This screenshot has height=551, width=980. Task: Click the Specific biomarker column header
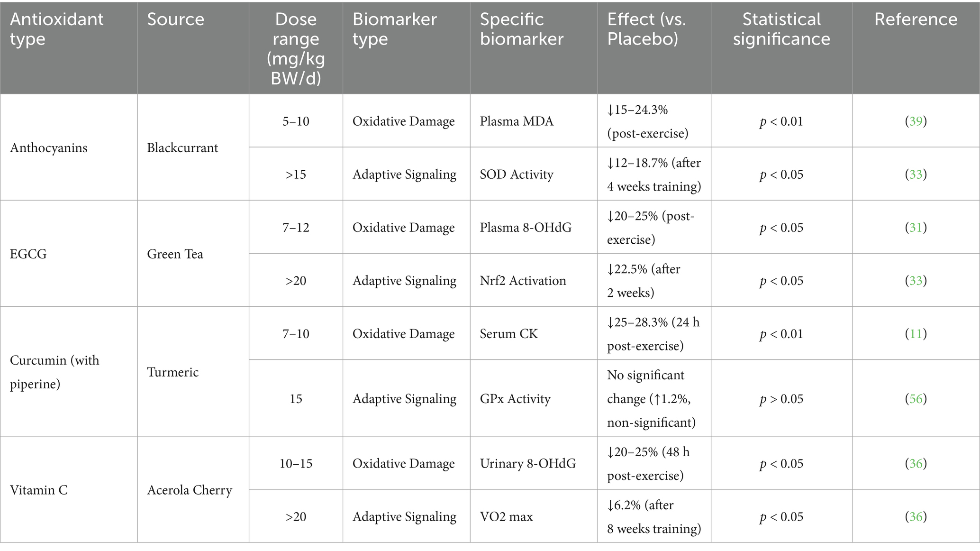(x=521, y=29)
